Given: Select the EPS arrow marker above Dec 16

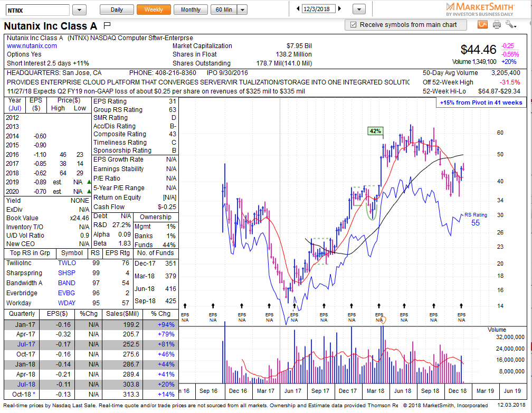Looking at the screenshot, I should [x=242, y=306].
